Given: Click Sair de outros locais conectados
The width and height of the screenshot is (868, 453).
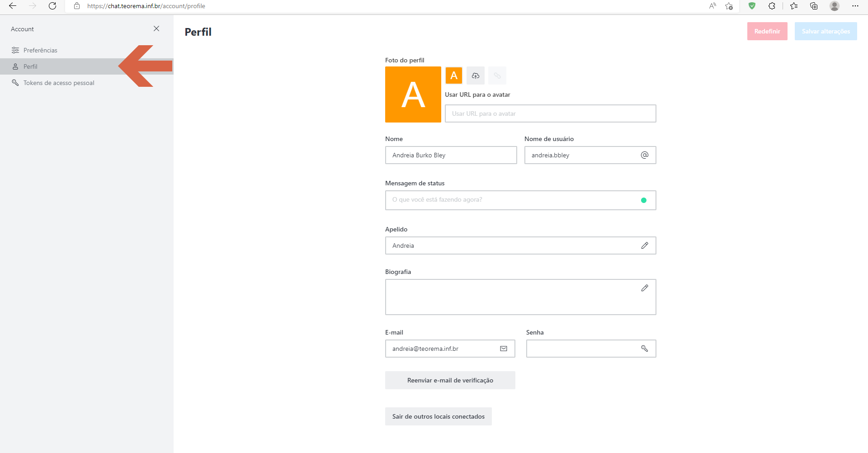Looking at the screenshot, I should pos(438,416).
